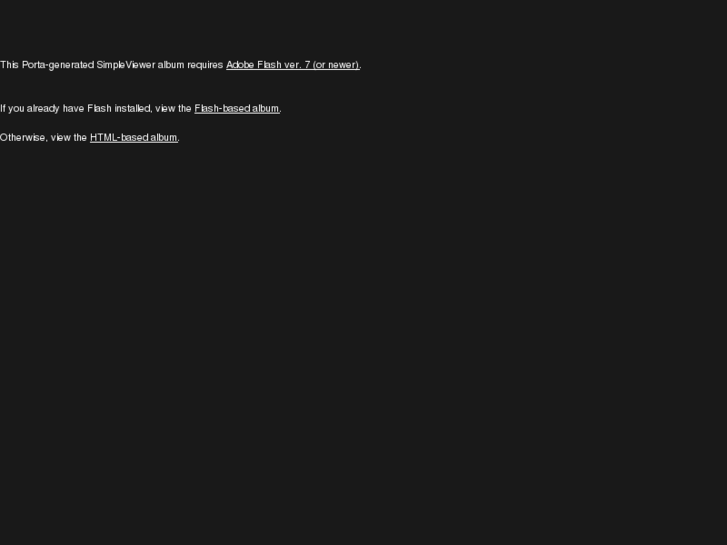Image resolution: width=727 pixels, height=545 pixels.
Task: Click the word 'Flash' after 'already have'
Action: (99, 109)
